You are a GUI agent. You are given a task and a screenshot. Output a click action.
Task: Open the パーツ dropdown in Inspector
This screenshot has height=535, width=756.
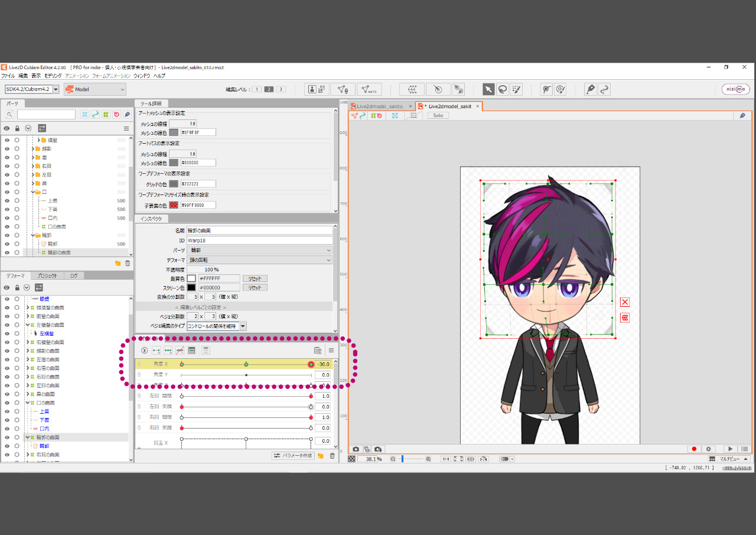259,251
